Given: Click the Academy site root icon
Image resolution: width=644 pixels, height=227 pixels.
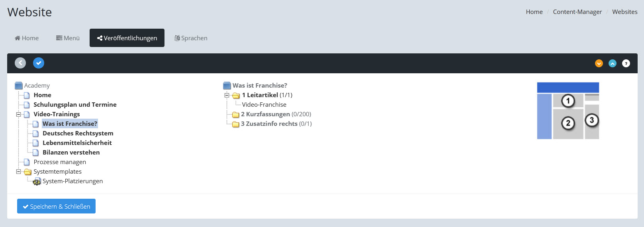Looking at the screenshot, I should (19, 86).
